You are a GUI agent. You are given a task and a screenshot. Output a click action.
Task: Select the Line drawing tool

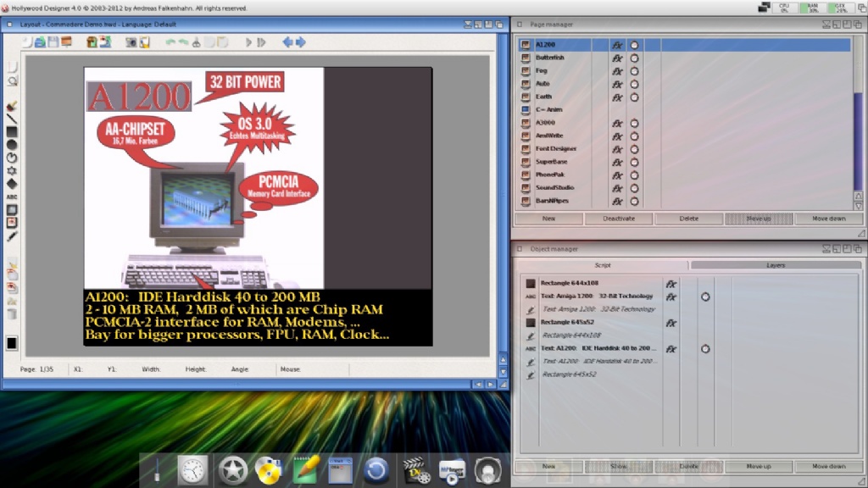(x=12, y=119)
